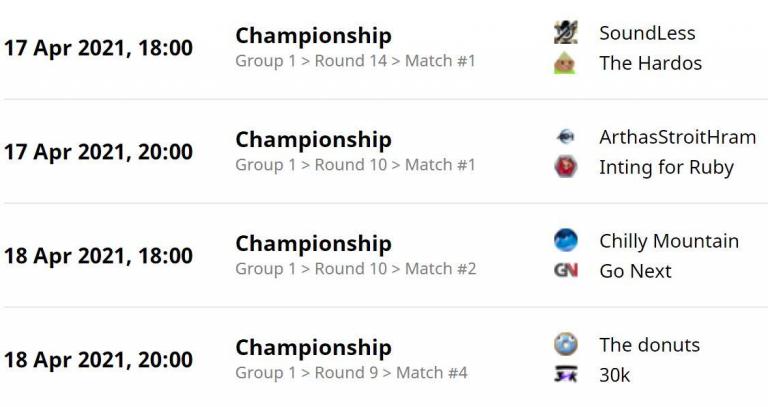Select Round 10 Match #2 breadcrumb
The height and width of the screenshot is (407, 768).
point(356,268)
